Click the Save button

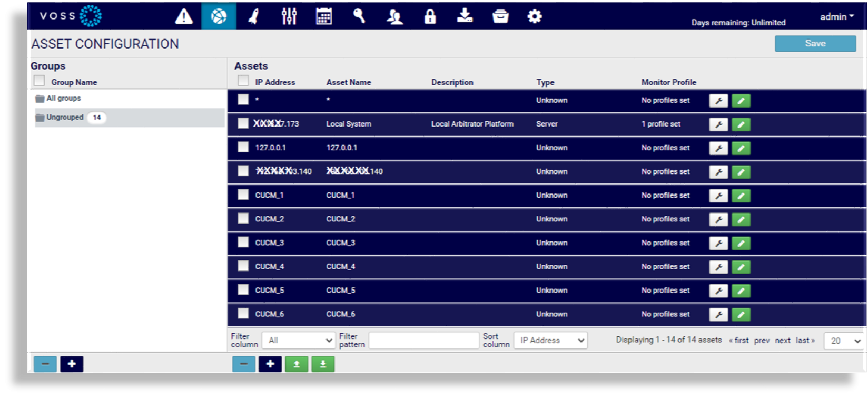point(815,44)
